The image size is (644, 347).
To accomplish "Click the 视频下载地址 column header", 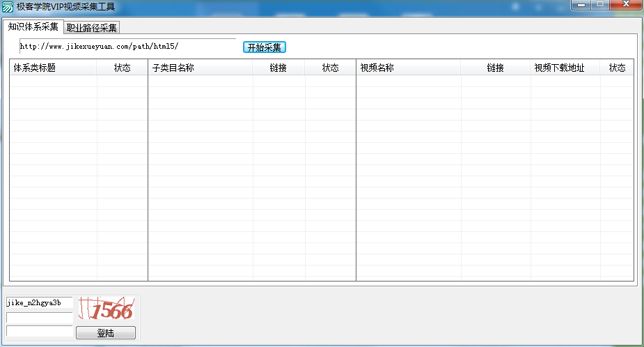I will click(565, 68).
